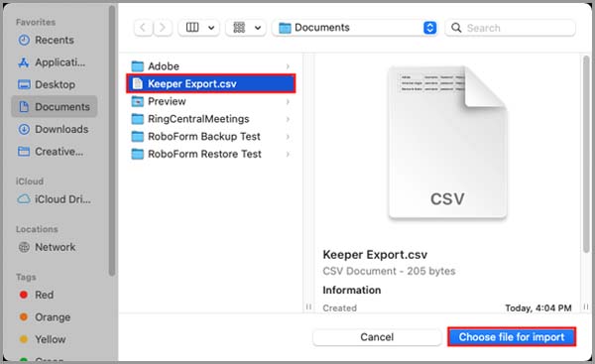Open Desktop in the sidebar
Screen dimensions: 595x364
55,84
